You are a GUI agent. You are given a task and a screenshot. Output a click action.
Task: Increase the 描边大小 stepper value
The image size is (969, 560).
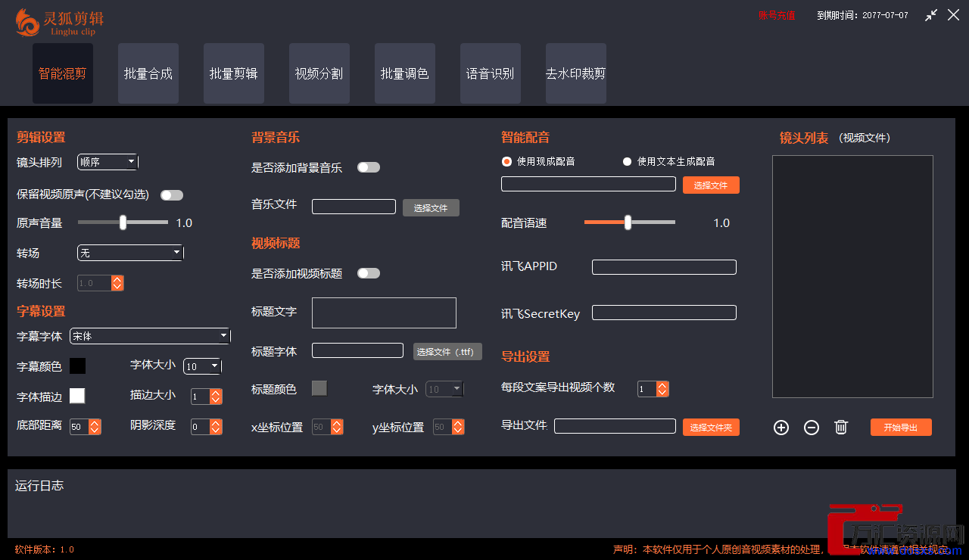coord(217,393)
